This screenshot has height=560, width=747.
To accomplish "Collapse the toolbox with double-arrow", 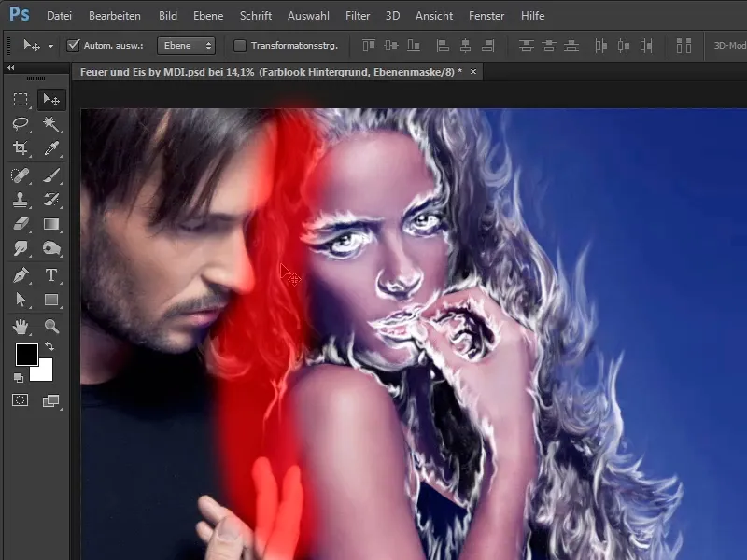I will click(x=10, y=68).
